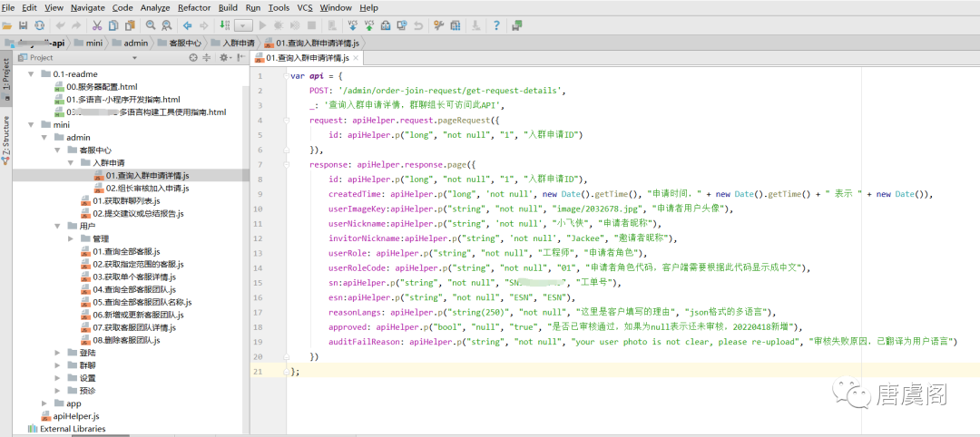Click the Replace magnifier icon
980x437 pixels.
[x=167, y=25]
